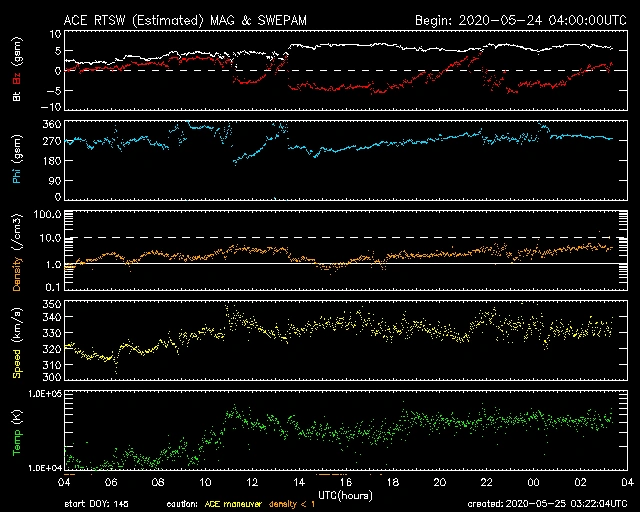Click the '22' hour label
This screenshot has height=512, width=640.
tap(487, 483)
